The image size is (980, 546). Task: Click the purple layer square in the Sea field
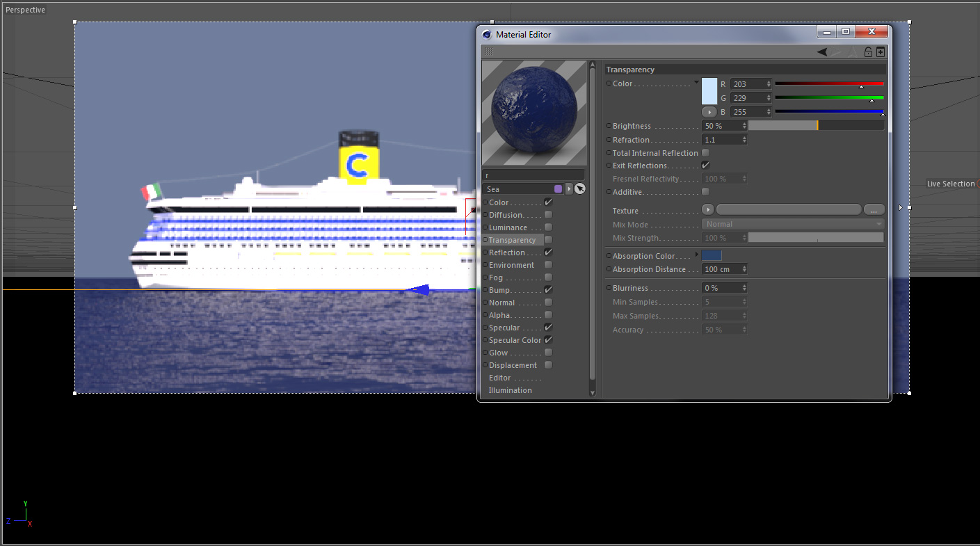[x=558, y=188]
